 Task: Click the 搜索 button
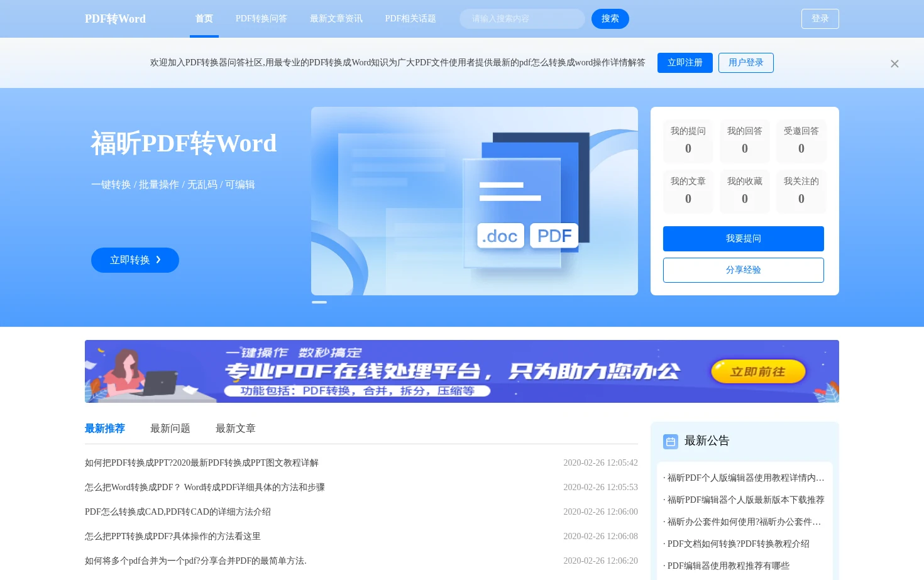pyautogui.click(x=610, y=19)
